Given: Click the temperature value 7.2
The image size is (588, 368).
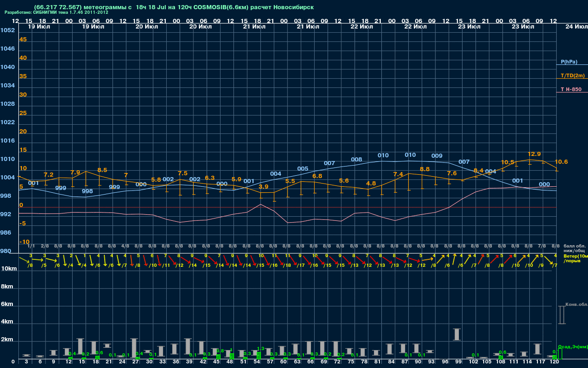Looking at the screenshot, I should (x=49, y=175).
